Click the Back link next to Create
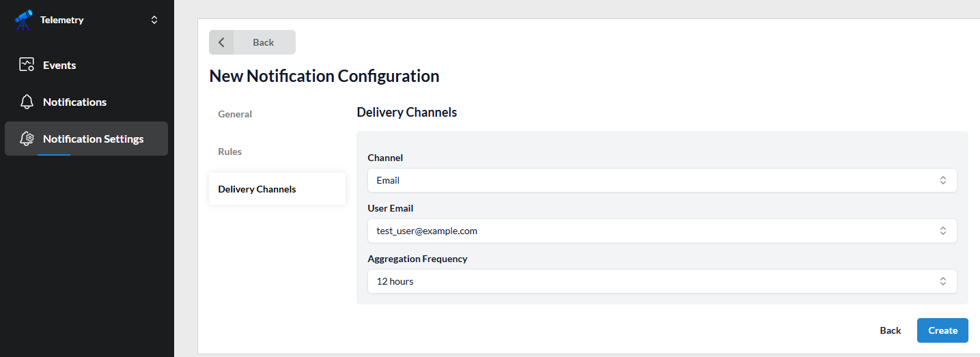The image size is (980, 357). click(890, 330)
